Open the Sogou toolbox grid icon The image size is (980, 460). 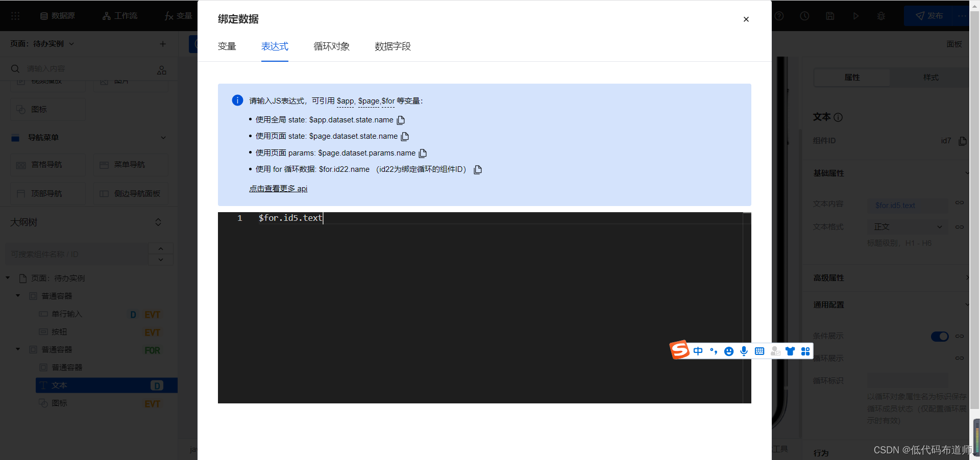(805, 351)
